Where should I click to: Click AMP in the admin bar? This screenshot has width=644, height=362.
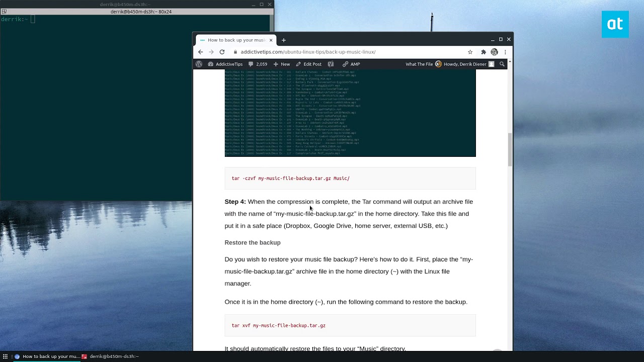click(x=351, y=64)
